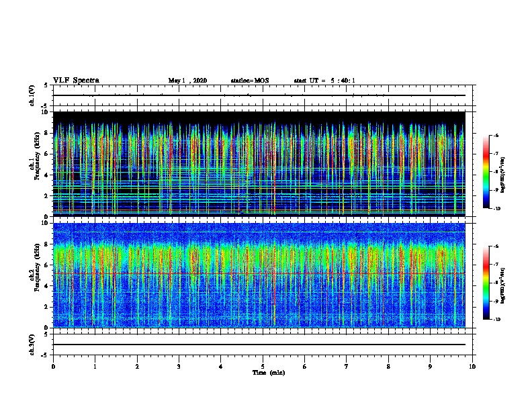Click the ch.1 voltage waveform trace
The height and width of the screenshot is (411, 532).
[259, 95]
